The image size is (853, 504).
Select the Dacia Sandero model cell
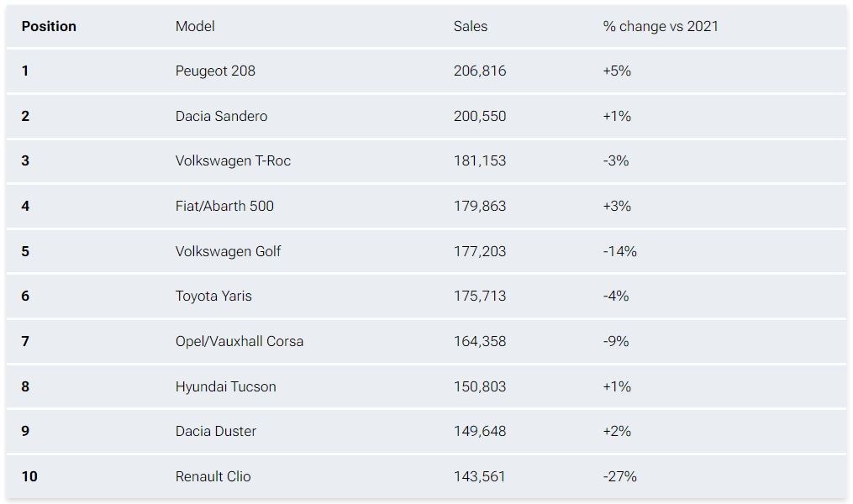(x=221, y=116)
